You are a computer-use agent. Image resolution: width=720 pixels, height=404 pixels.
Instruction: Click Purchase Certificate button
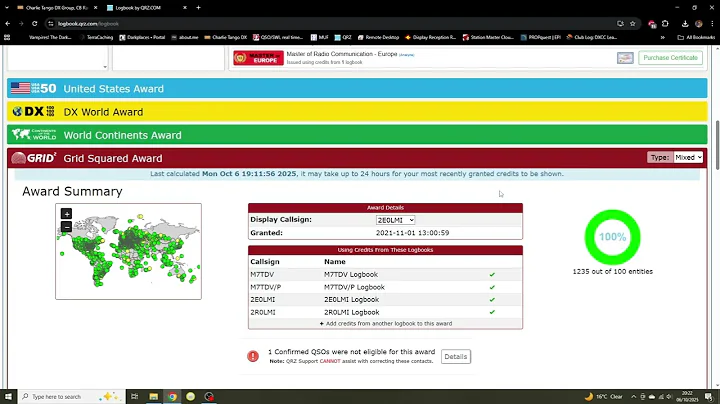670,58
